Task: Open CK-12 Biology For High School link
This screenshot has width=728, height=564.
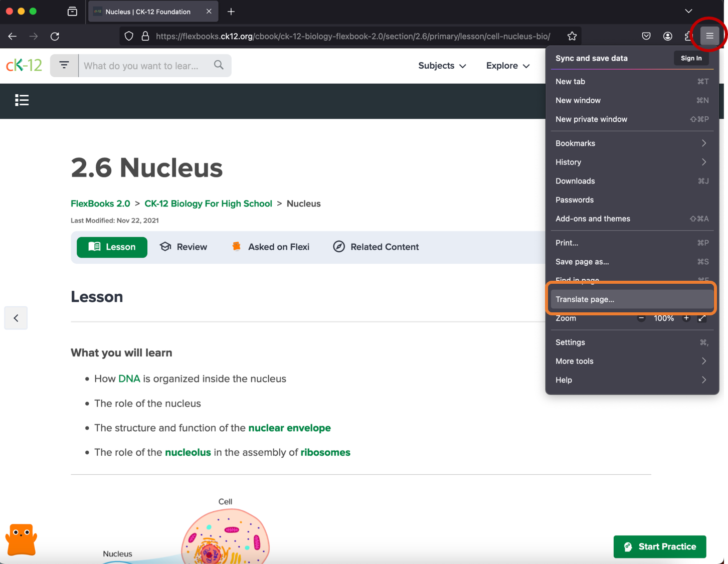Action: point(208,204)
